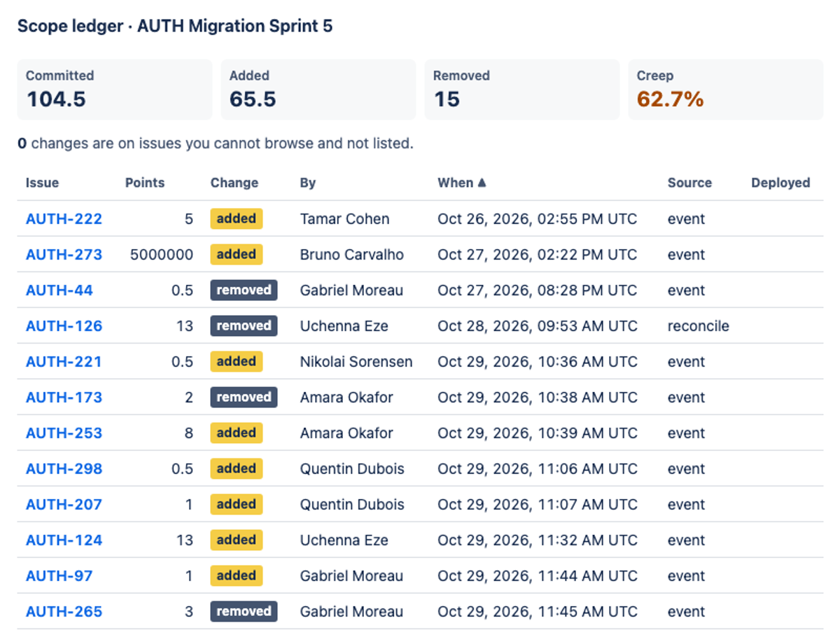Click the added badge in AUTH-207 row
The width and height of the screenshot is (840, 630).
coord(237,504)
